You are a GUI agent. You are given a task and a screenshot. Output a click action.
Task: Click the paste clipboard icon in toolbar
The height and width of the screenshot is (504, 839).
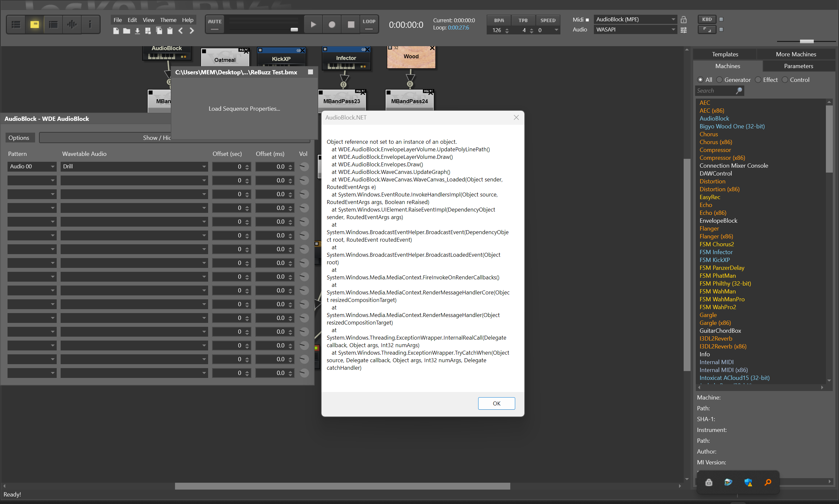coord(170,31)
